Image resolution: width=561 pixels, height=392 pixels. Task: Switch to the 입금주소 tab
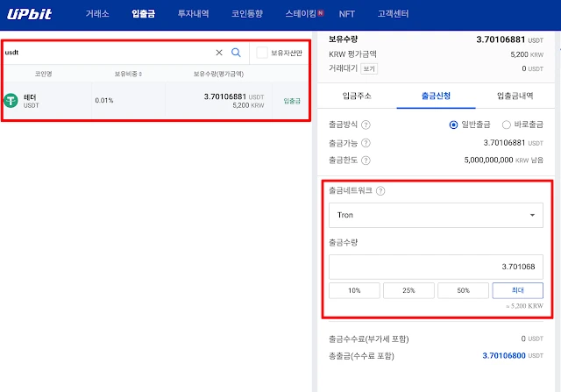pos(357,96)
